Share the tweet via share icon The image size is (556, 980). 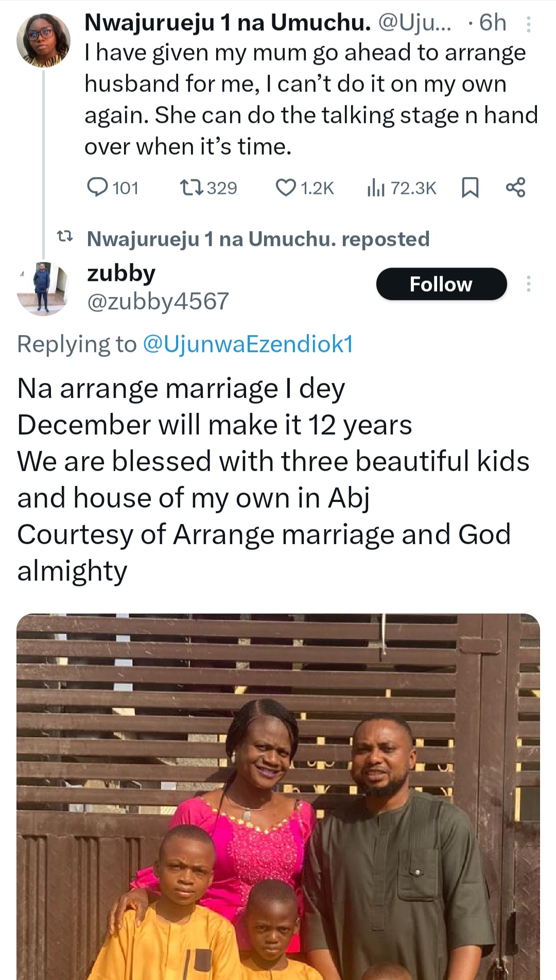515,187
